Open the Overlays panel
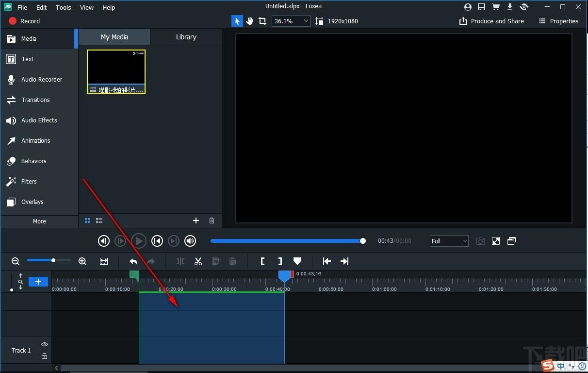Image resolution: width=588 pixels, height=373 pixels. [x=39, y=202]
